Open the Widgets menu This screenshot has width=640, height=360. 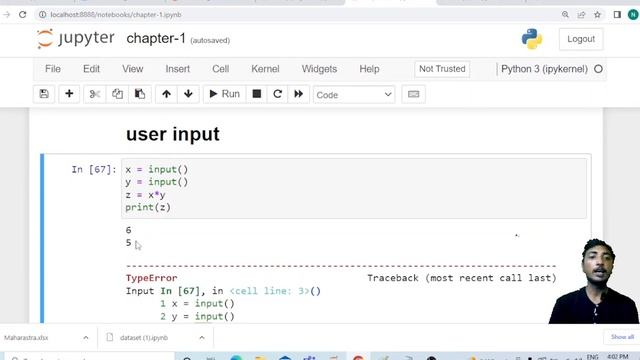319,69
